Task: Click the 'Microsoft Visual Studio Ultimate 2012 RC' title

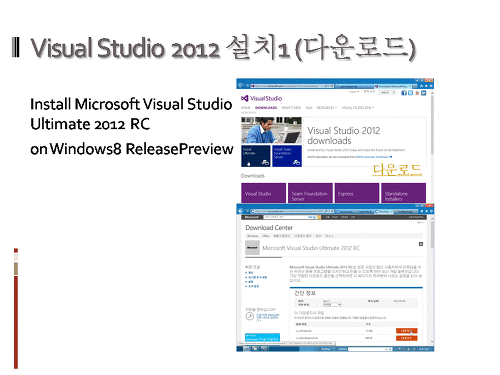Action: [311, 248]
